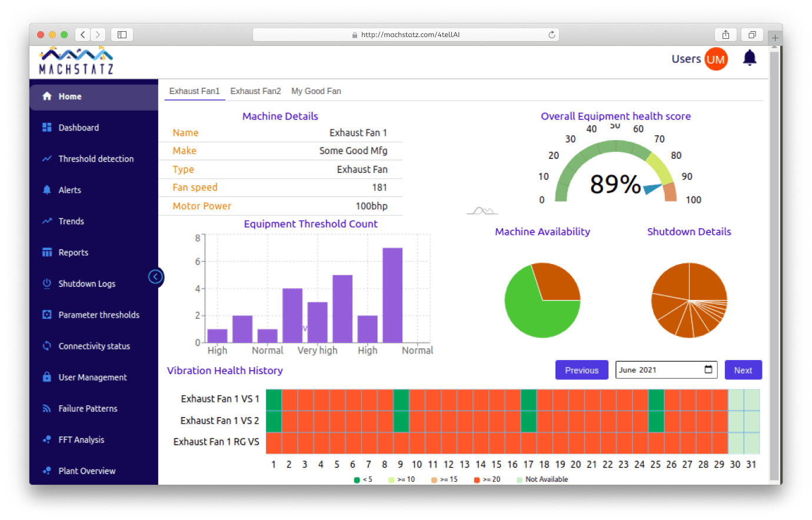Open Shutdown Logs power icon
This screenshot has width=812, height=520.
47,284
